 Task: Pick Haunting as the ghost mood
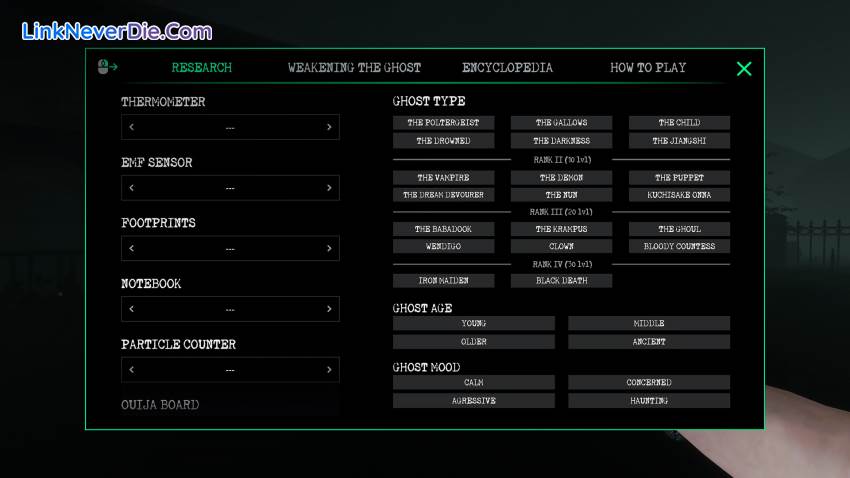(649, 401)
